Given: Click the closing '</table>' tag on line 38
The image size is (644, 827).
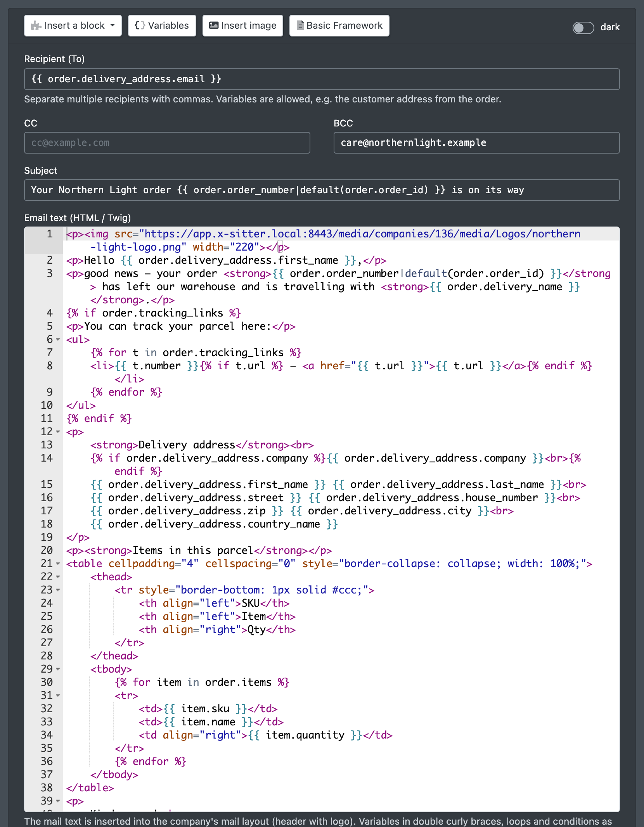Looking at the screenshot, I should click(90, 788).
